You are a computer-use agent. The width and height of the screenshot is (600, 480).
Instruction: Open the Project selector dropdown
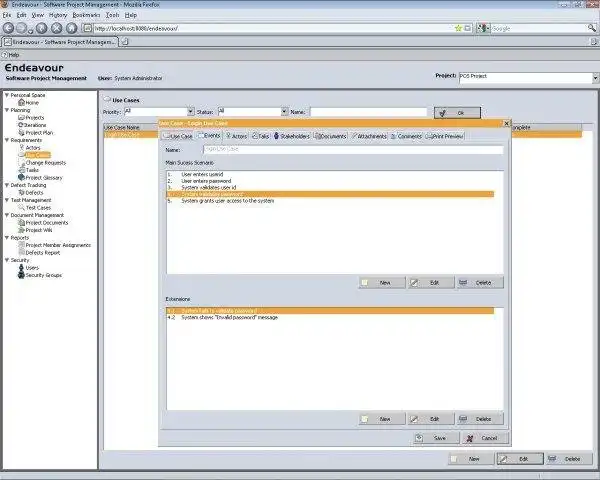[595, 78]
